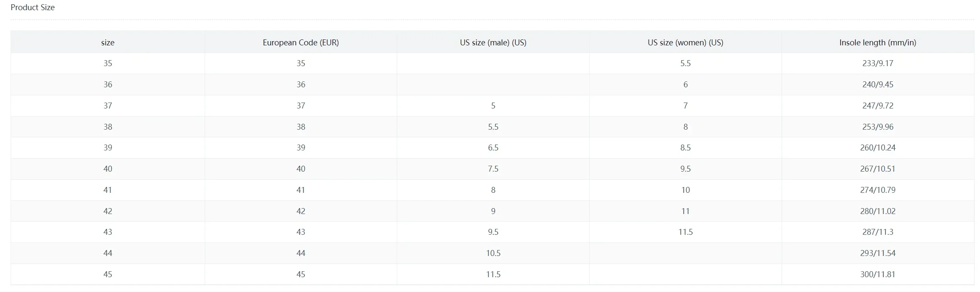Viewport: 980px width, 292px height.
Task: Click the 274/10.79 insole length cell
Action: (878, 190)
